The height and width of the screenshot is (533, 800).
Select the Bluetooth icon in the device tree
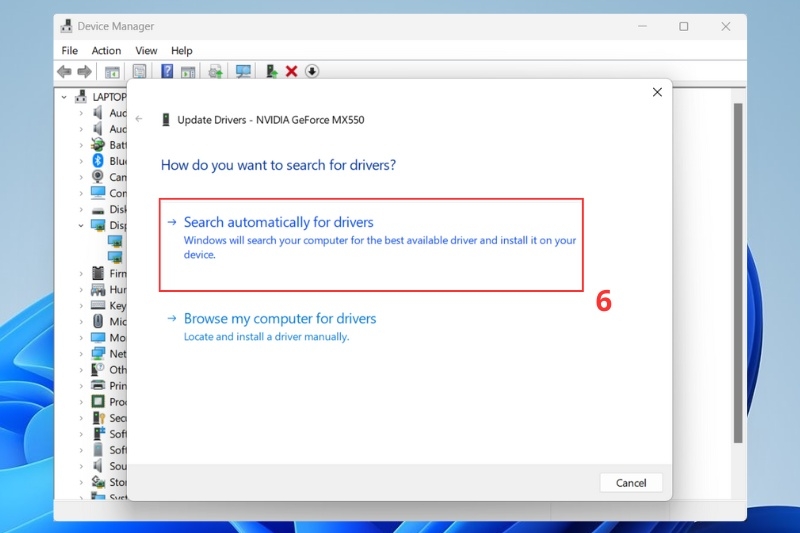click(x=98, y=161)
